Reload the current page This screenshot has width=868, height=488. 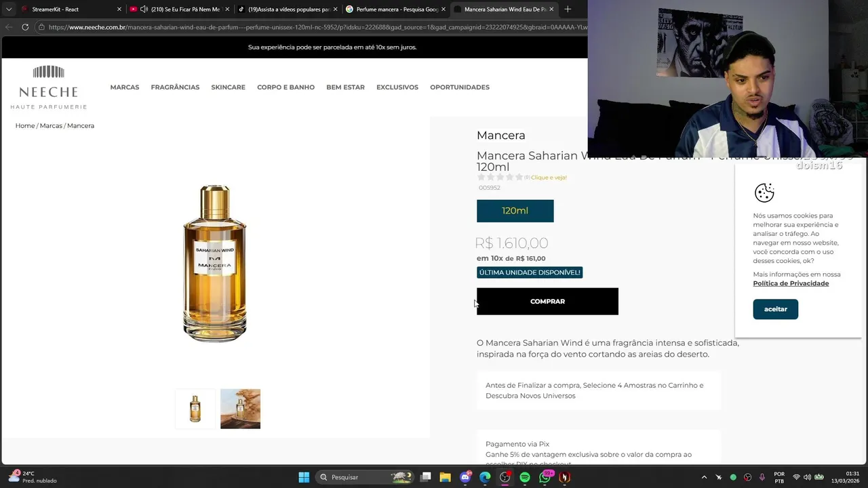pos(25,27)
